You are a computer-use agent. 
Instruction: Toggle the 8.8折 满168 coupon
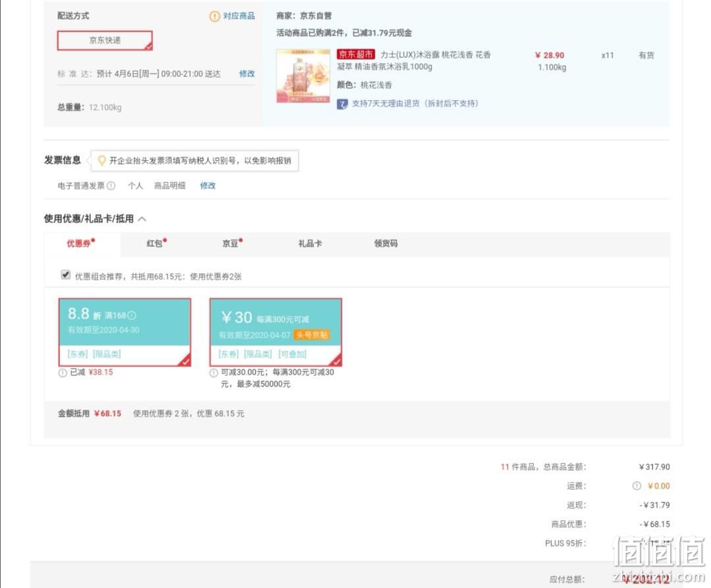point(124,332)
